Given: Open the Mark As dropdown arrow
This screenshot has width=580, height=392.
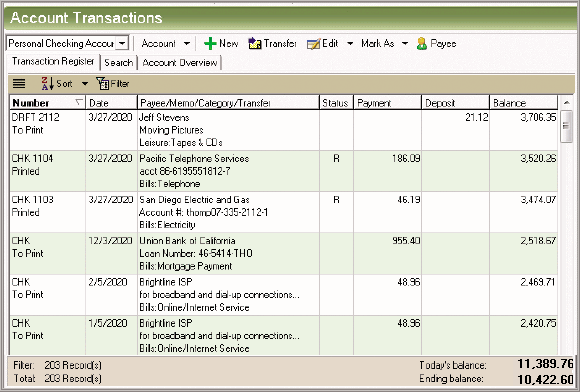Looking at the screenshot, I should tap(405, 44).
